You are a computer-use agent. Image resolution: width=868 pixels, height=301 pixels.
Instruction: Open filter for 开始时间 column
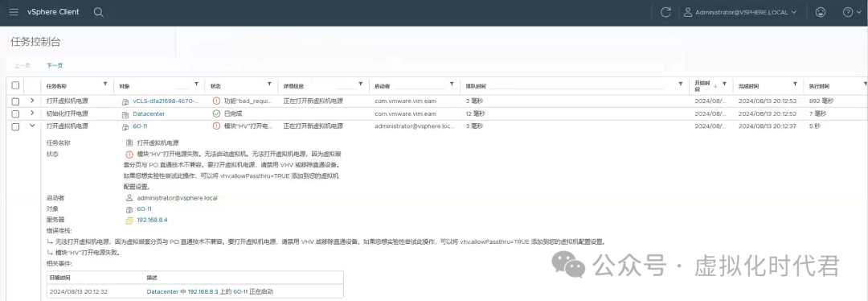[x=724, y=85]
